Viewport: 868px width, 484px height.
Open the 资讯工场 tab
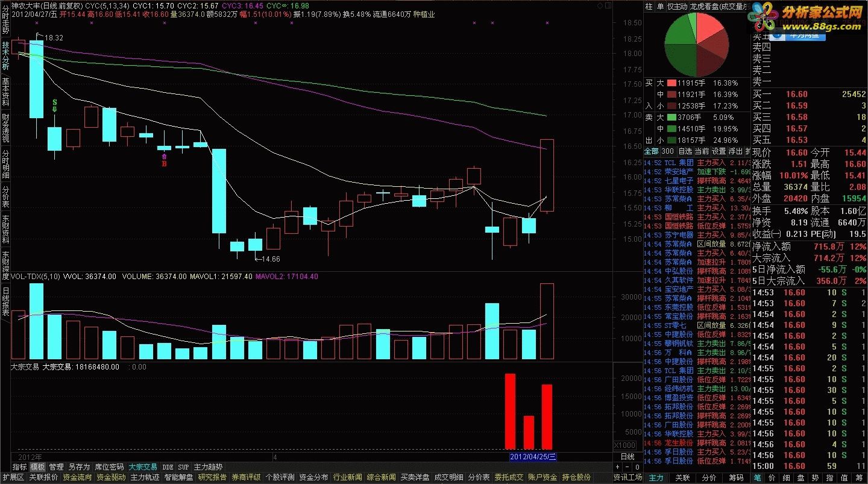pos(627,477)
